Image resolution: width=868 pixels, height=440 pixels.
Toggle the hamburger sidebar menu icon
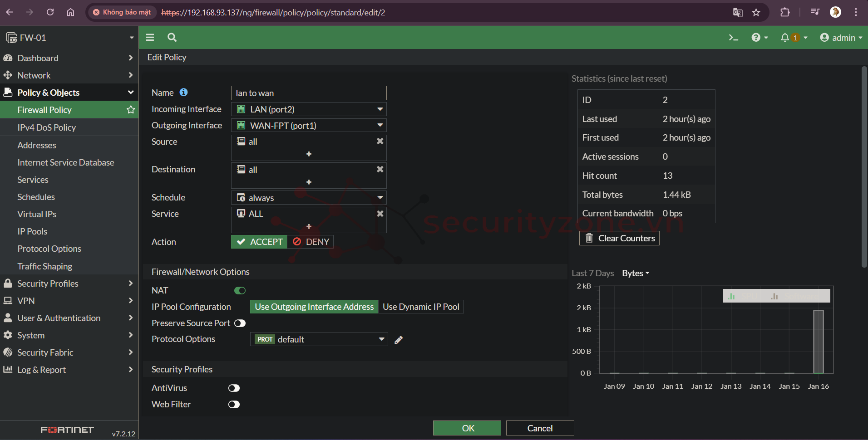click(x=150, y=38)
